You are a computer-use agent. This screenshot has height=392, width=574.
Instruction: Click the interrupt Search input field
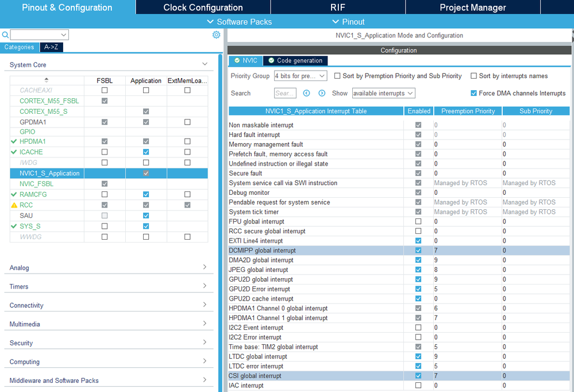(x=285, y=93)
